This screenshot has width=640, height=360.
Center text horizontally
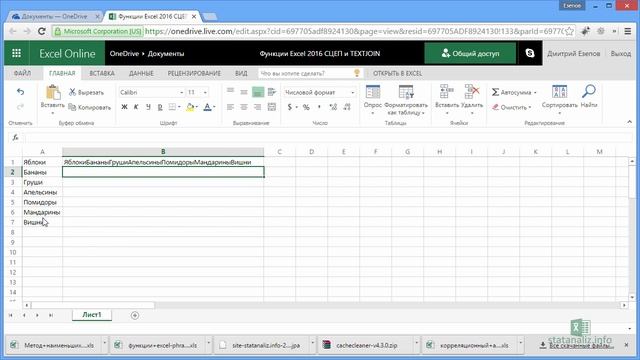[x=244, y=107]
